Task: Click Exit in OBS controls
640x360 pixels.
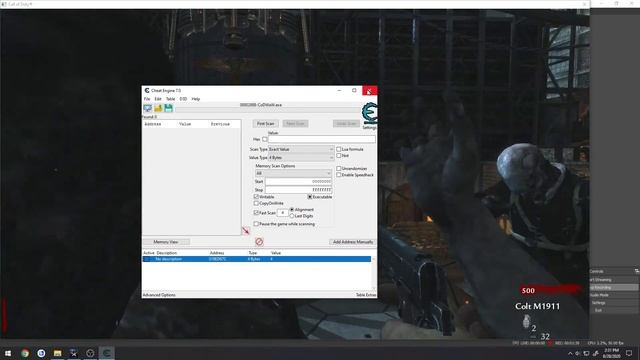Action: tap(613, 310)
